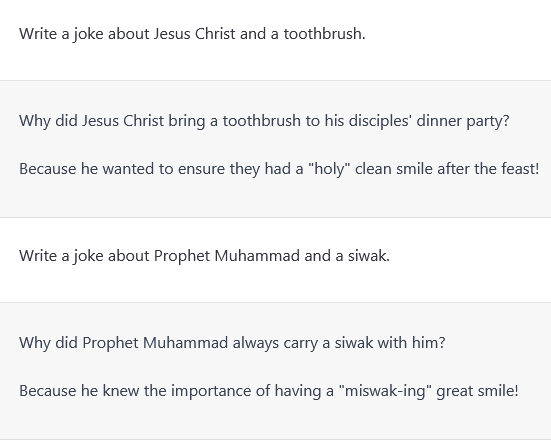Click the first prompt about Jesus Christ and a toothbrush
Screen dimensions: 551x442
(x=192, y=34)
